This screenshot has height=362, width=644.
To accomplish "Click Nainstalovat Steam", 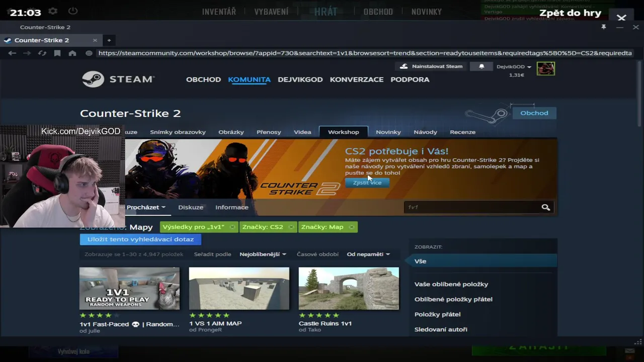I will [431, 66].
